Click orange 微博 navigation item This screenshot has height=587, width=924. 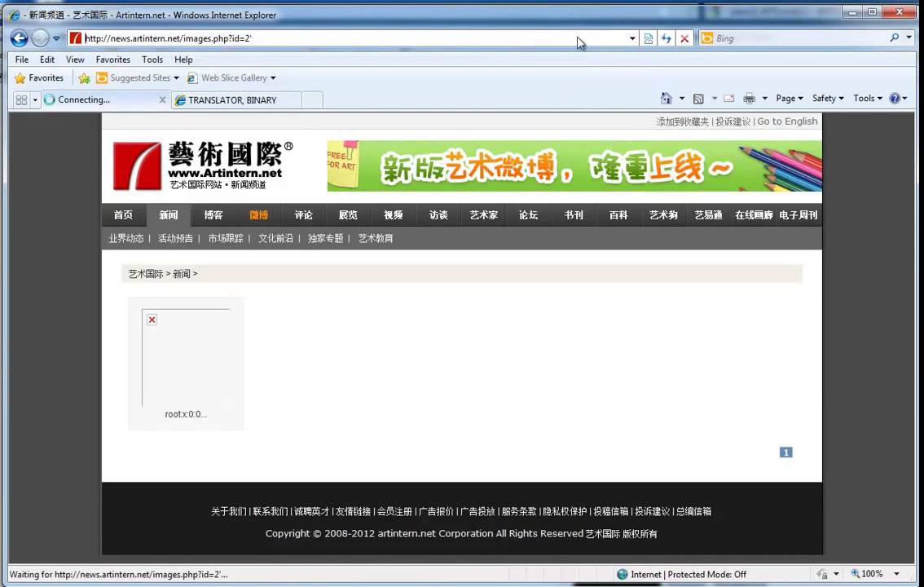258,215
